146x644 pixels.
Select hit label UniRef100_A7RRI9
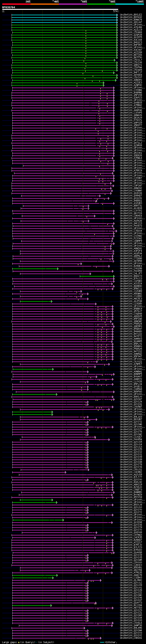(131, 170)
